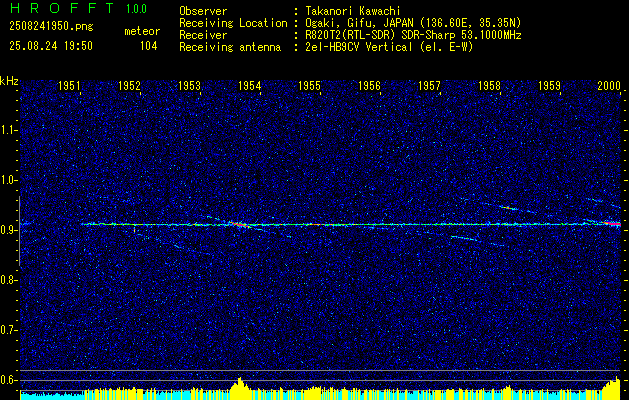Click the 0.6 kHz axis label
Image resolution: width=629 pixels, height=400 pixels.
(9, 380)
